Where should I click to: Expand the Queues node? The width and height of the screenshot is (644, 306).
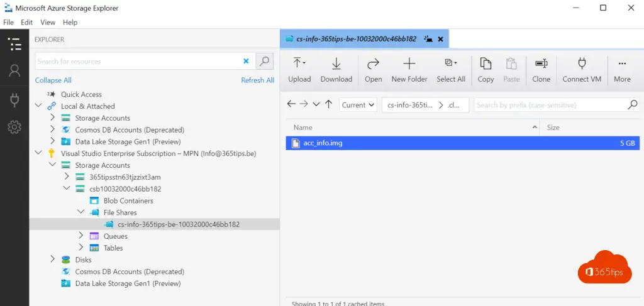click(81, 236)
